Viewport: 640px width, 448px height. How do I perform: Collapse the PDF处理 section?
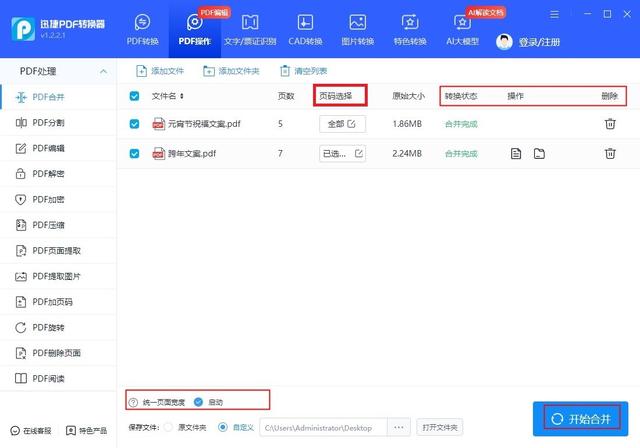(x=103, y=71)
